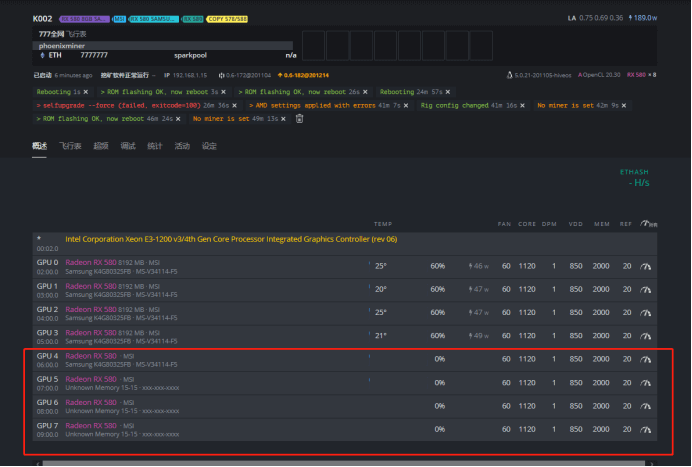692x467 pixels.
Task: Click the Radeon RX 580 name on GPU 5
Action: click(x=91, y=381)
